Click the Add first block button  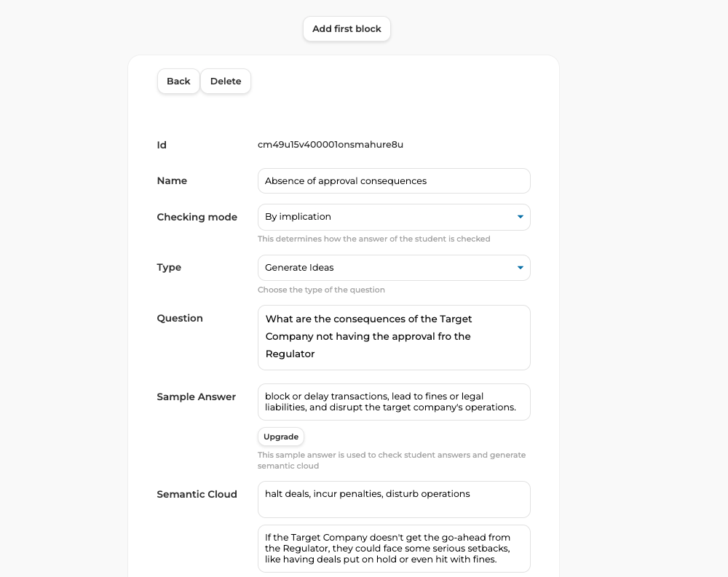(x=347, y=29)
